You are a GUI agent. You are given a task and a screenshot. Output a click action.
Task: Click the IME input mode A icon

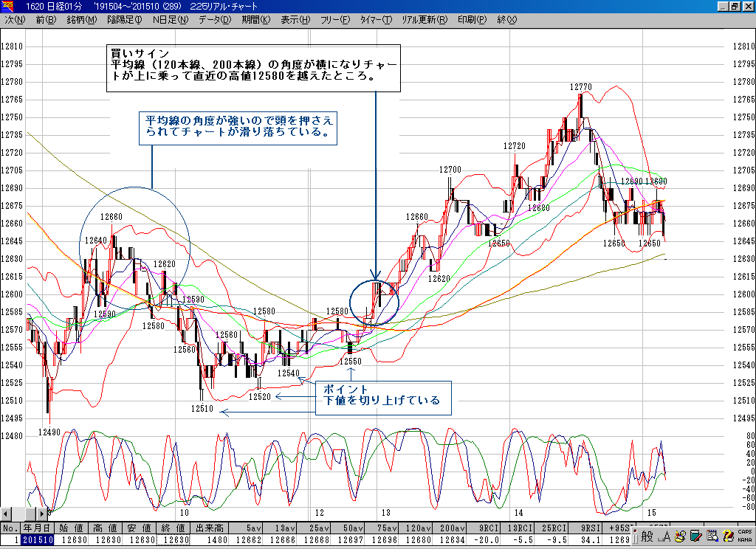click(664, 536)
